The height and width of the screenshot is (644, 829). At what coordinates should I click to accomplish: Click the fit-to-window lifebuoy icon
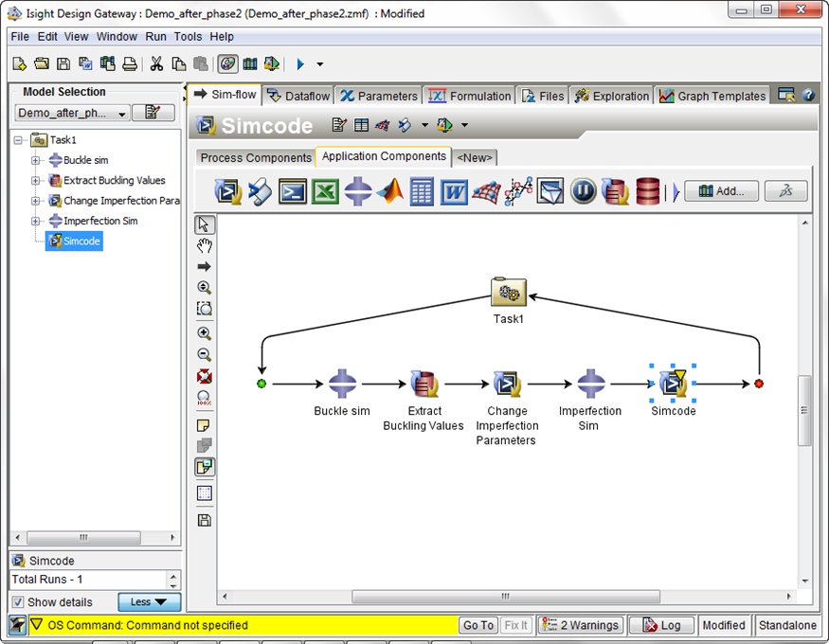coord(204,376)
